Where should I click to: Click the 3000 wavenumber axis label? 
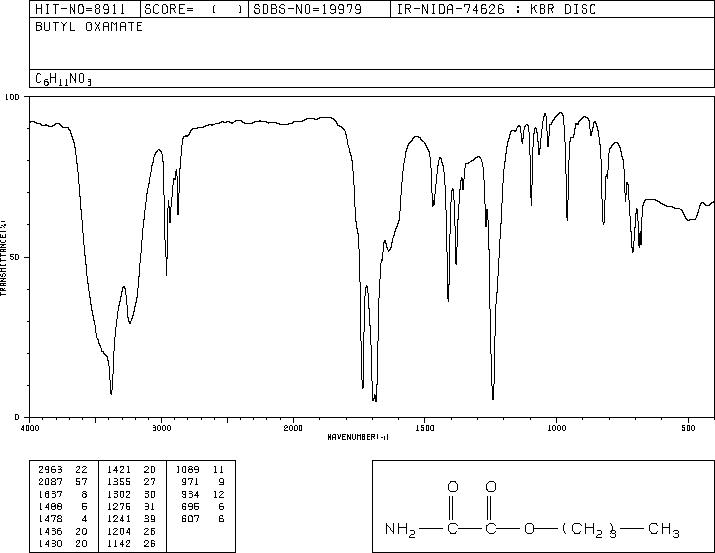point(162,428)
